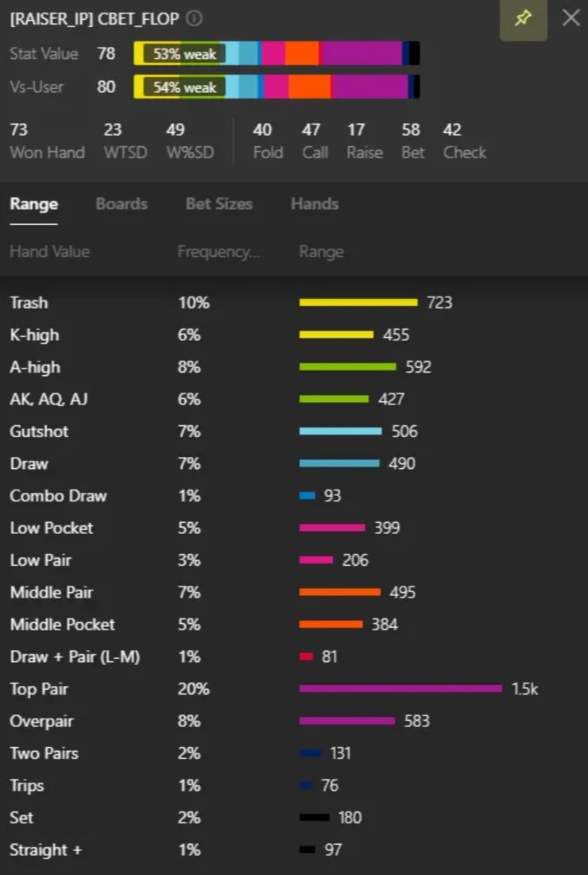The height and width of the screenshot is (875, 588).
Task: Open the Bet Sizes tab
Action: (x=219, y=203)
